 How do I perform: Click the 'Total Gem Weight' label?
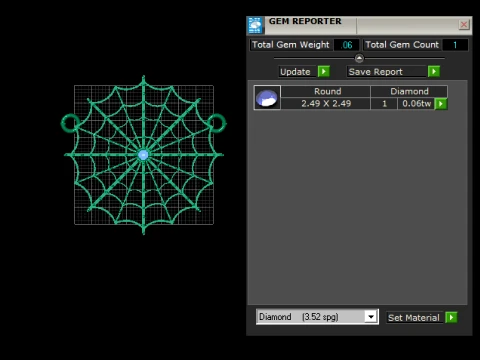[291, 45]
